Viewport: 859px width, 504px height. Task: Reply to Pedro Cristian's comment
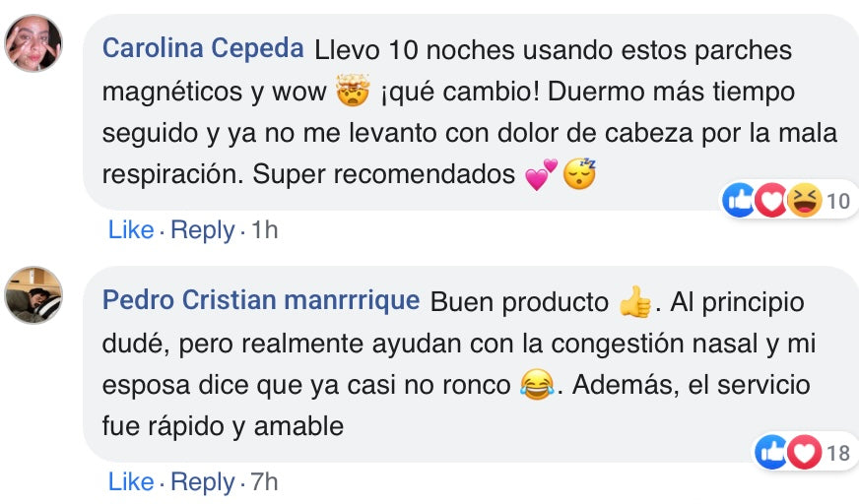point(203,482)
